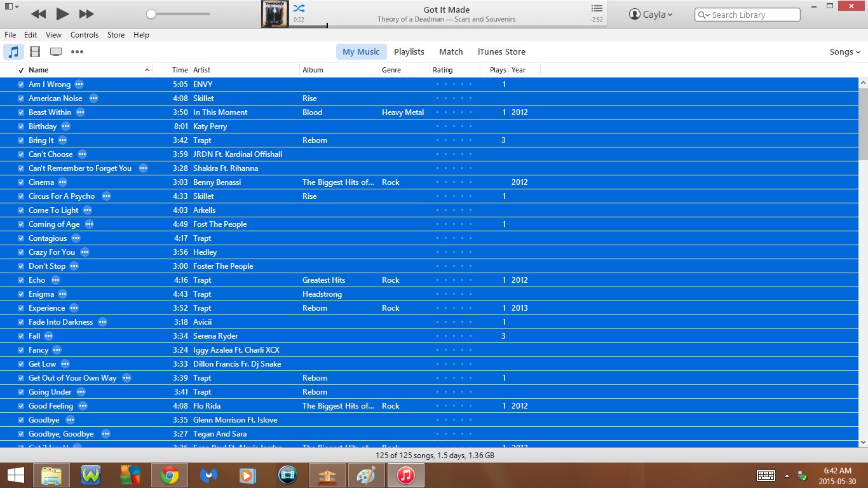Open the search options magnifier dropdown
The height and width of the screenshot is (488, 868).
point(704,15)
